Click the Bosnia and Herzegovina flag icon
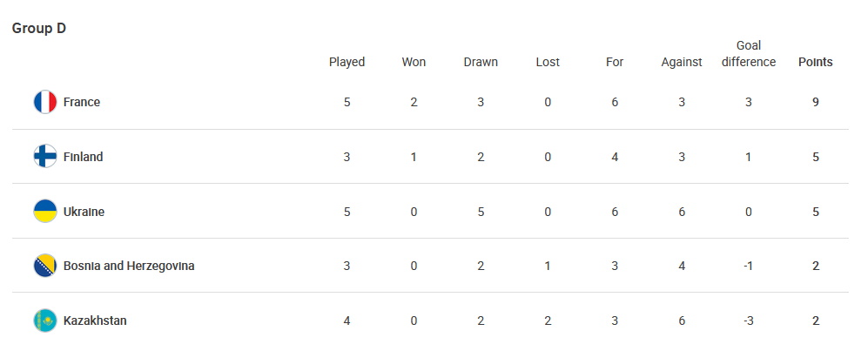 tap(45, 266)
